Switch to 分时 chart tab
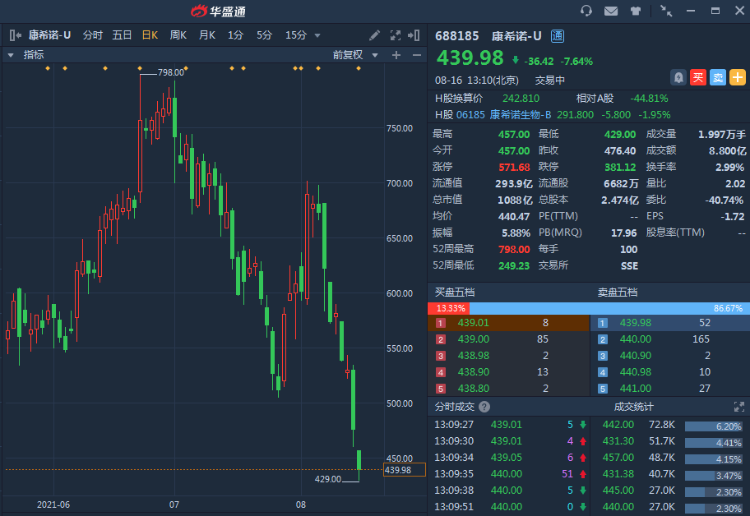 (92, 35)
